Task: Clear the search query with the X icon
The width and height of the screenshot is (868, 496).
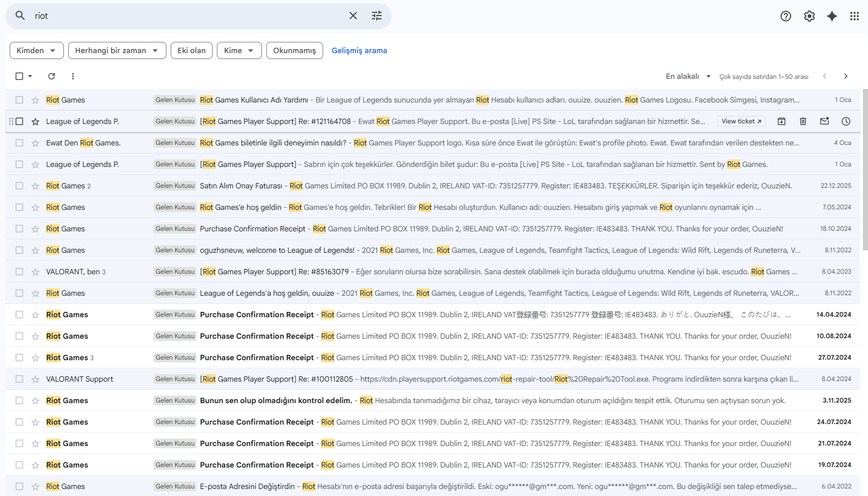Action: pos(353,16)
